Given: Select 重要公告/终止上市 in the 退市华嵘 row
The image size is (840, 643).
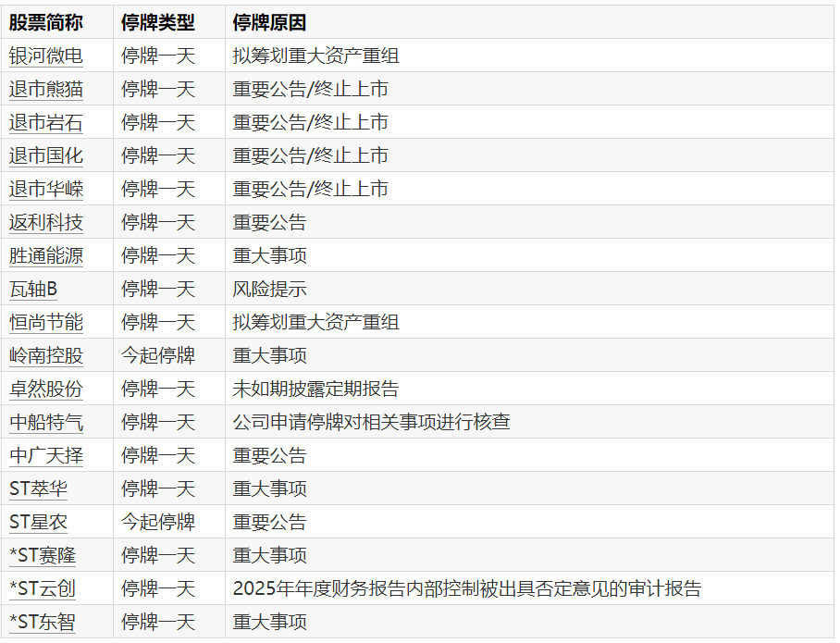Looking at the screenshot, I should tap(311, 189).
